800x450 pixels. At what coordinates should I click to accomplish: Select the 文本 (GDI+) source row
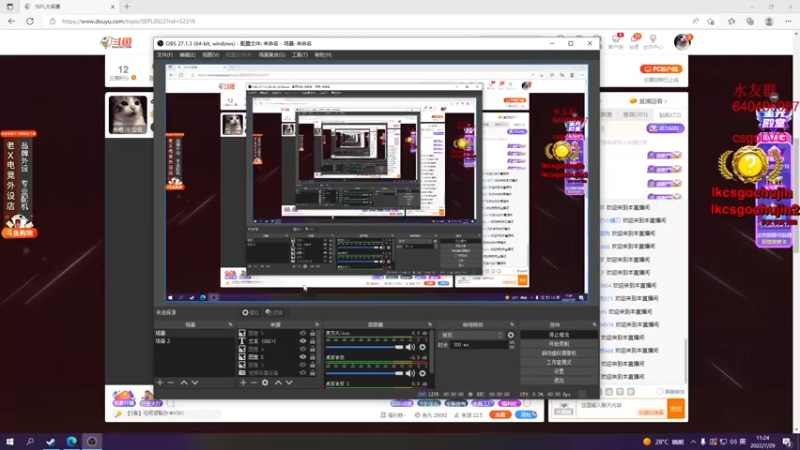(x=277, y=341)
